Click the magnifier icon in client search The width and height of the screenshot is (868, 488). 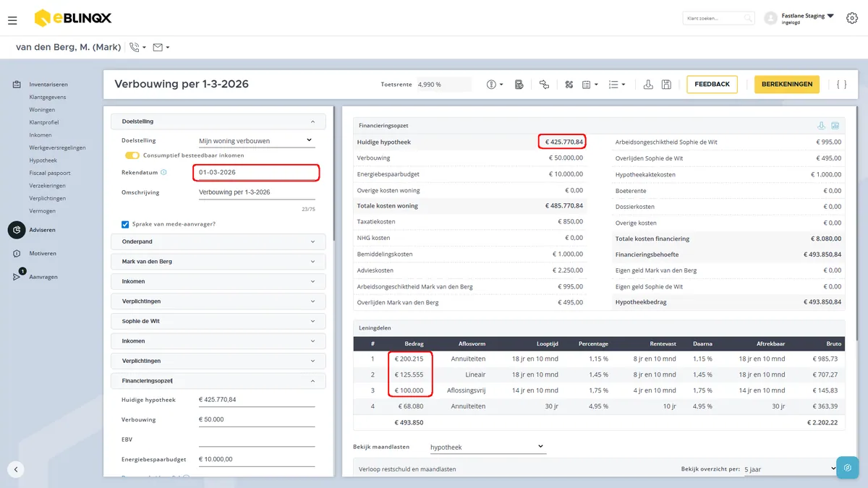(748, 18)
